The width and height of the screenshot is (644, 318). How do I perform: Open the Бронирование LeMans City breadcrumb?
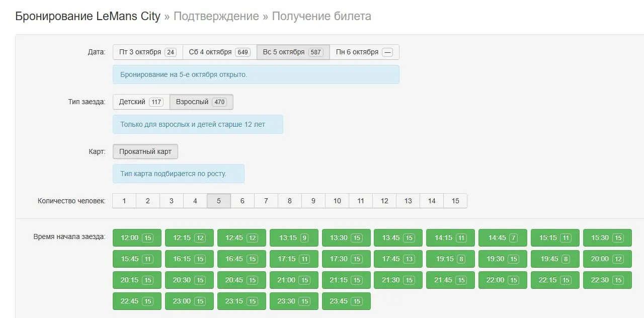[88, 16]
